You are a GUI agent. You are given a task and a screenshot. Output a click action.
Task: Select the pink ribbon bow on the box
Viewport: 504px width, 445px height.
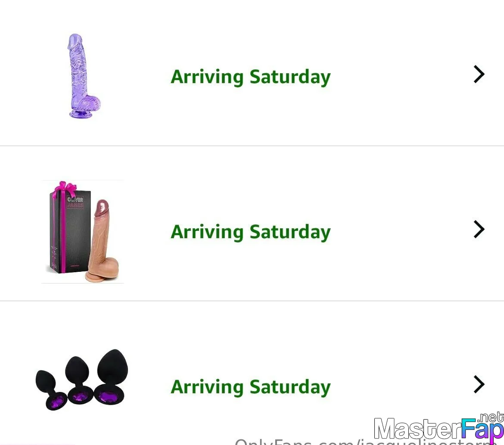(65, 188)
